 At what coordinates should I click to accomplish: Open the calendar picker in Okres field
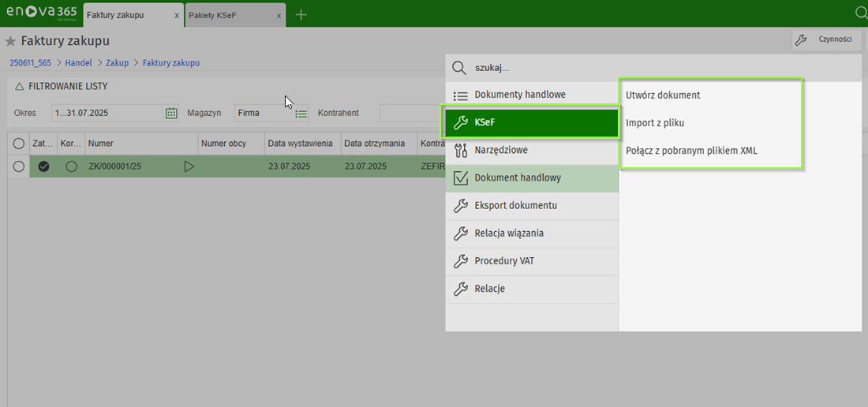click(171, 113)
